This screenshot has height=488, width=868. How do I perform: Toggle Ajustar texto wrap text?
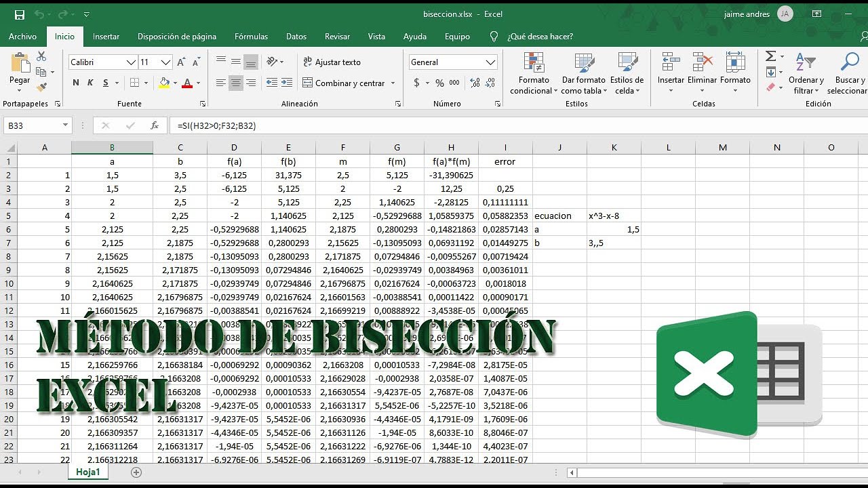[x=332, y=62]
